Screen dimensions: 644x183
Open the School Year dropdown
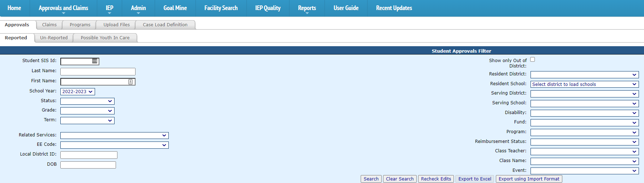pos(77,92)
